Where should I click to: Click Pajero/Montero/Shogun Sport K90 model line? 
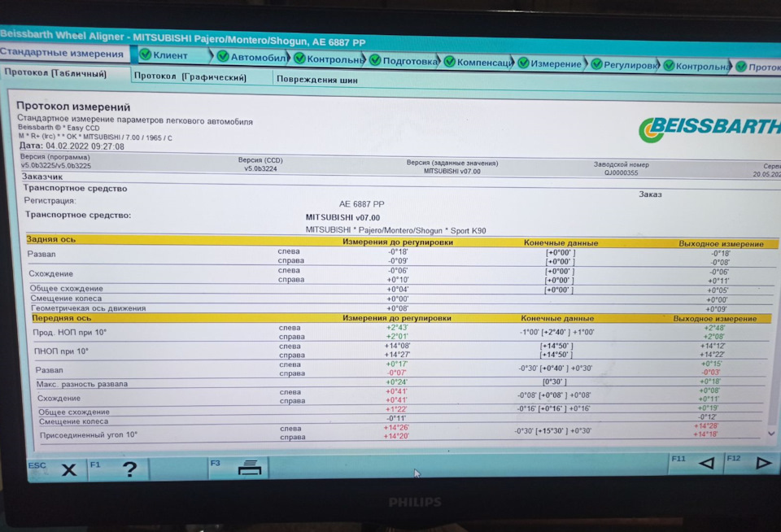point(395,230)
